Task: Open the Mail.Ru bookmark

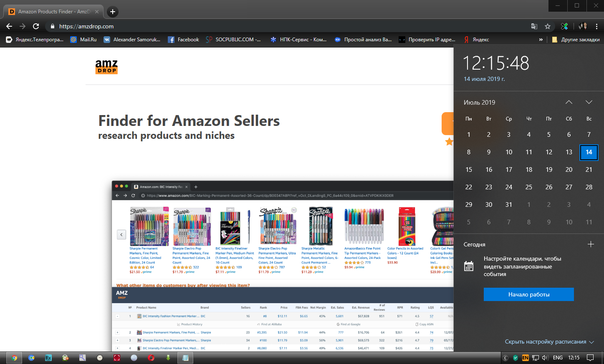Action: click(83, 40)
